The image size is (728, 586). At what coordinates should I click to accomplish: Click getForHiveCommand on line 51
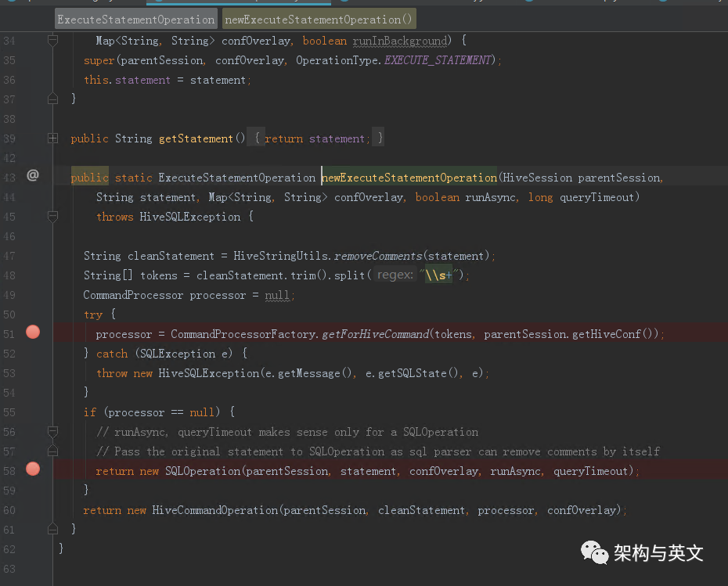[x=376, y=334]
